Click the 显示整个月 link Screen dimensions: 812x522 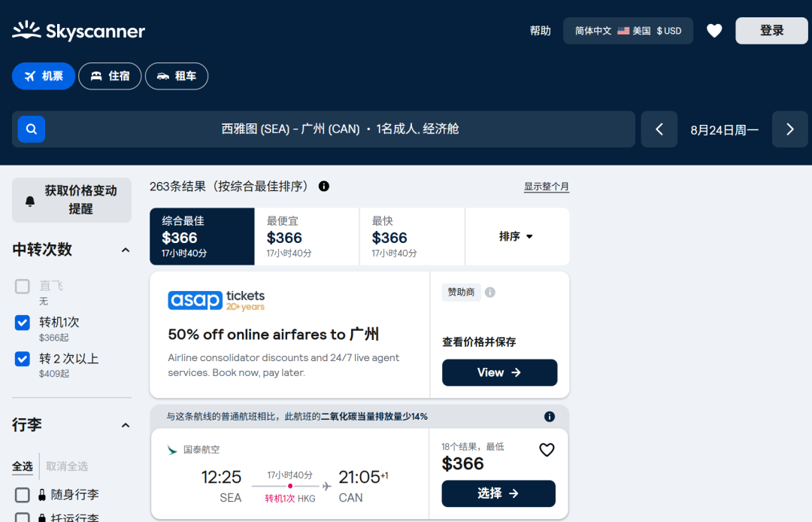[547, 187]
